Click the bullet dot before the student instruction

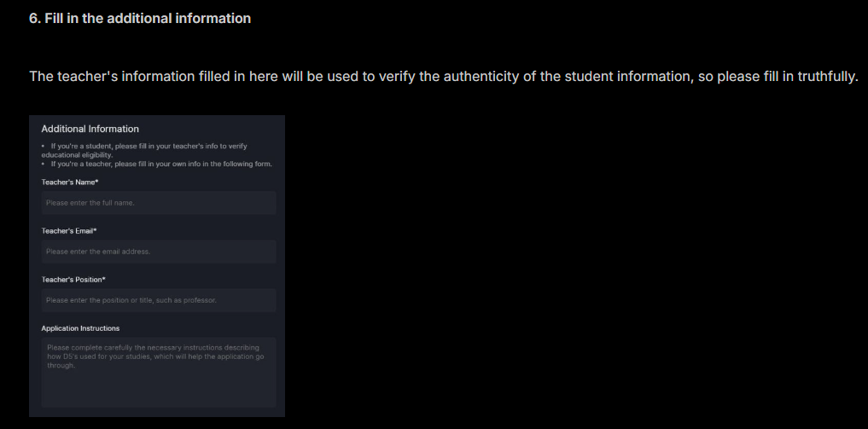[43, 146]
